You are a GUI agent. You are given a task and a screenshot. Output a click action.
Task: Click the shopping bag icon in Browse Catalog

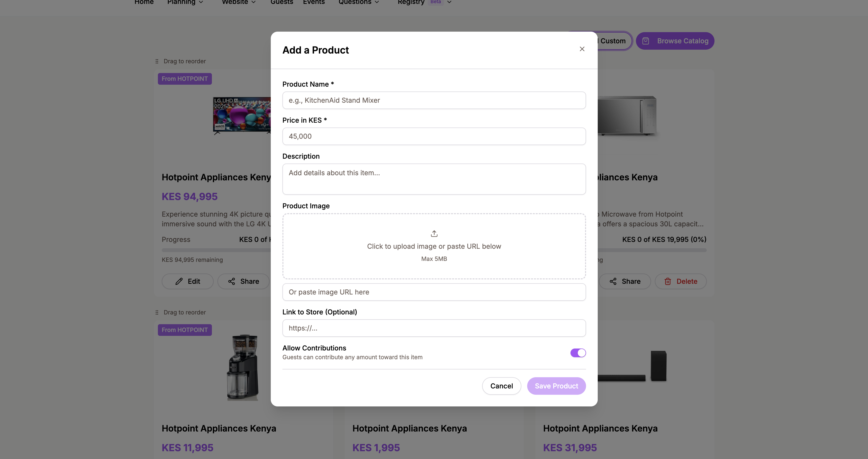[646, 41]
